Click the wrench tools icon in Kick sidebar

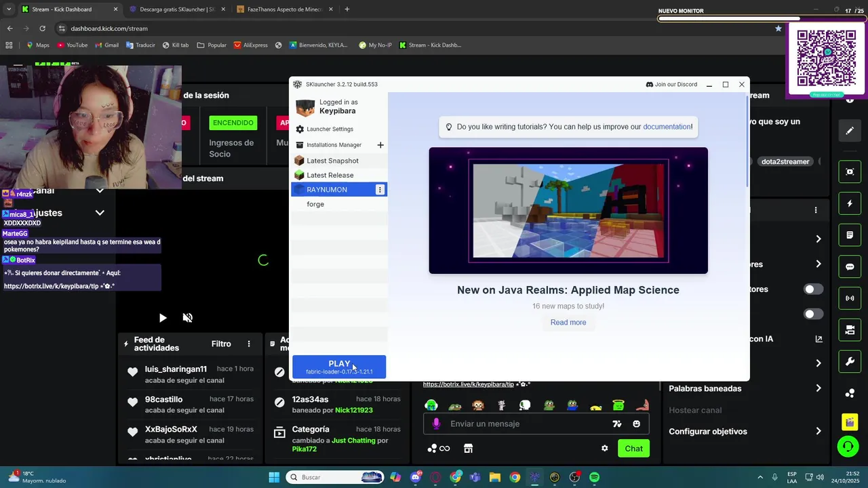850,362
